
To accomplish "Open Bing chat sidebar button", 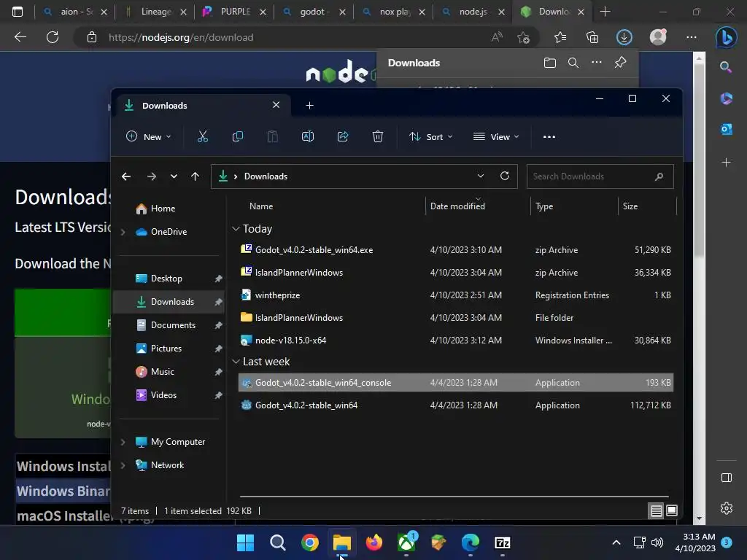I will click(x=726, y=37).
